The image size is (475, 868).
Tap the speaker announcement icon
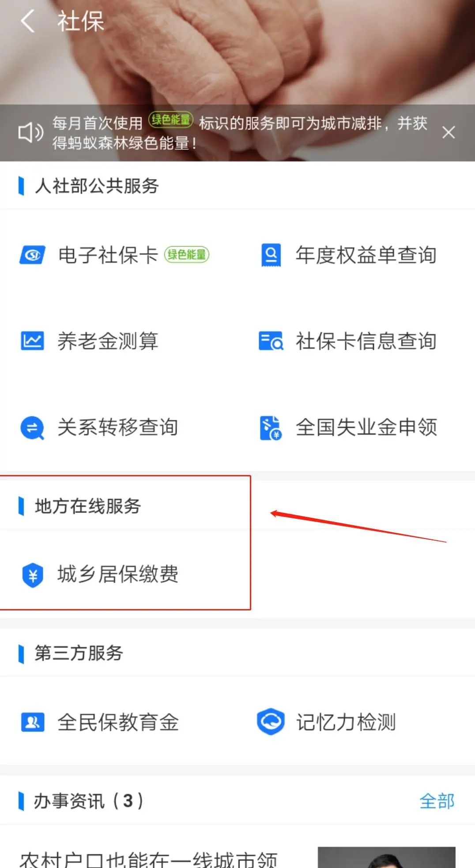click(30, 132)
